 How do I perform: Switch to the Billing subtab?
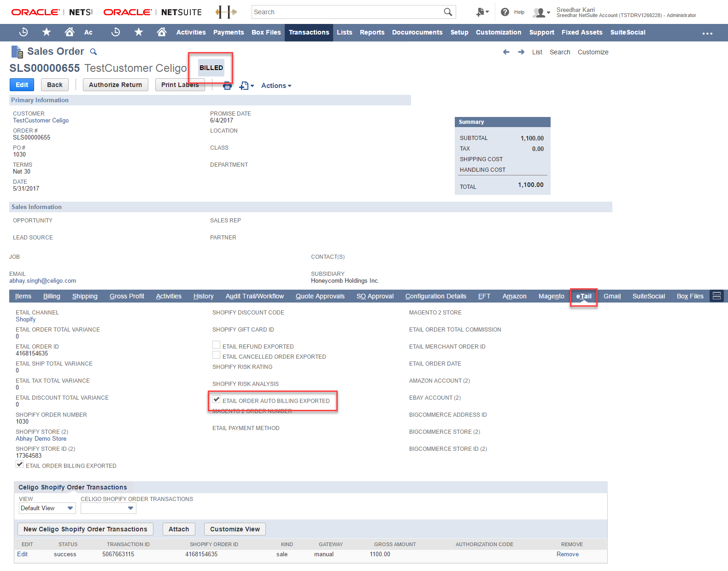coord(52,296)
